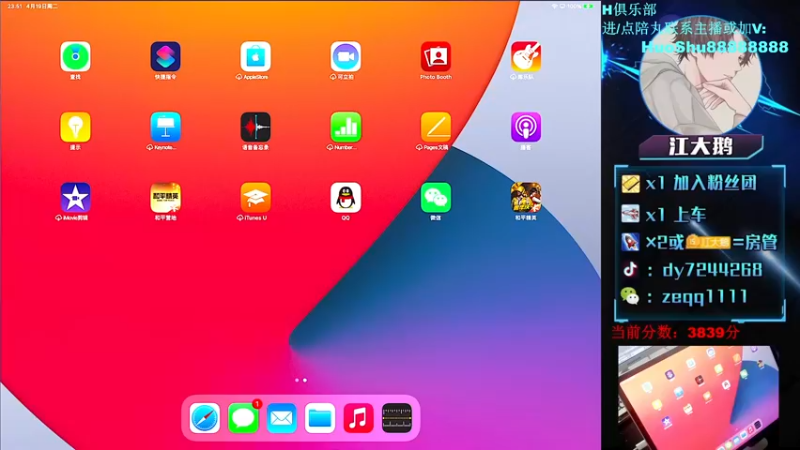This screenshot has height=450, width=800.
Task: Click the airplane gift icon
Action: pyautogui.click(x=630, y=213)
